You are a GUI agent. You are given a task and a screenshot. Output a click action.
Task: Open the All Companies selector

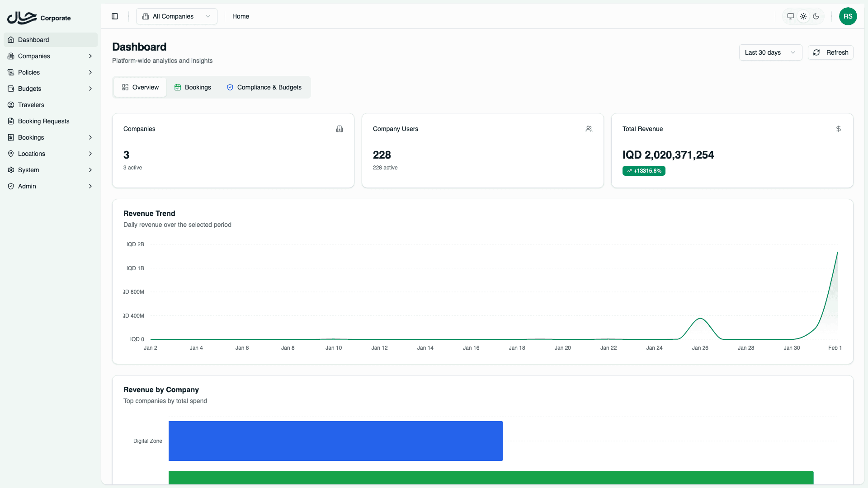(x=176, y=16)
